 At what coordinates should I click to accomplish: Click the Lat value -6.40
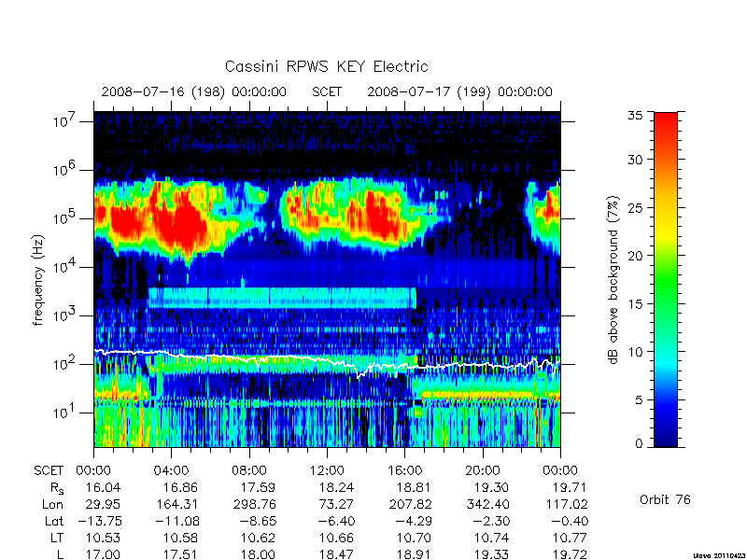(337, 521)
